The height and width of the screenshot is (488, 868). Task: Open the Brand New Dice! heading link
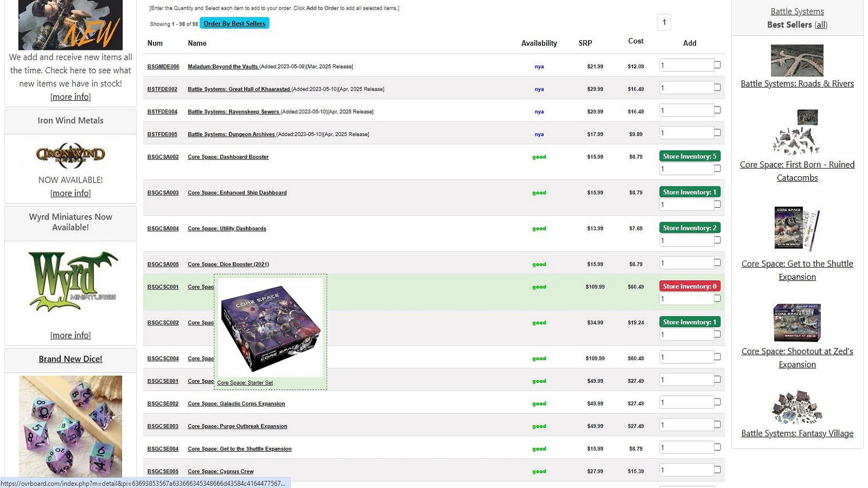(x=71, y=359)
